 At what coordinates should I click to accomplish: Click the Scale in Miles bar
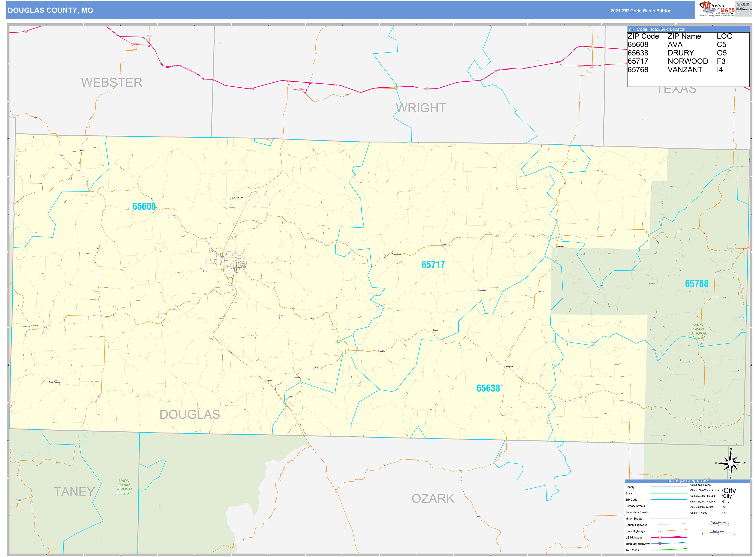tap(718, 533)
